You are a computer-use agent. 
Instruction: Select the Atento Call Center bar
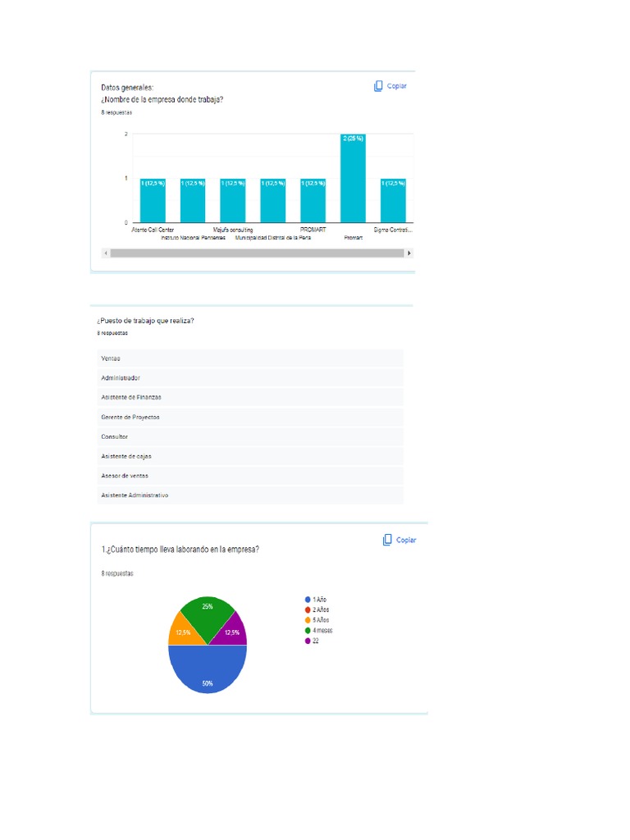pyautogui.click(x=153, y=201)
